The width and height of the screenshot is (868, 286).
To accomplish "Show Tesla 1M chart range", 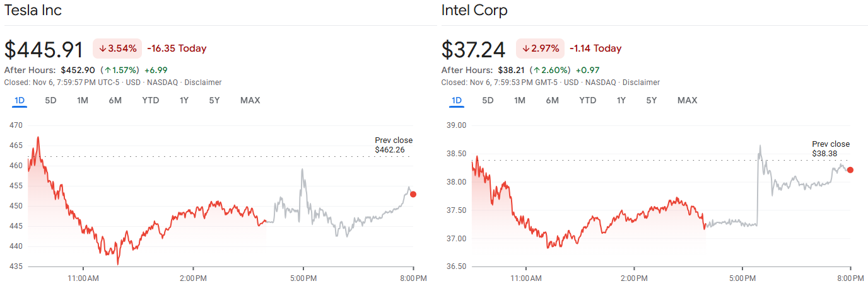I will click(x=82, y=100).
